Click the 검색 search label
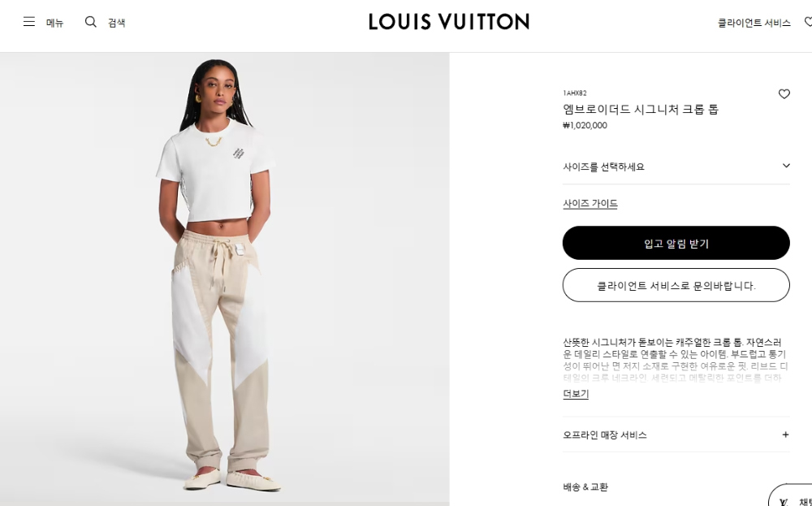812x506 pixels. tap(116, 23)
